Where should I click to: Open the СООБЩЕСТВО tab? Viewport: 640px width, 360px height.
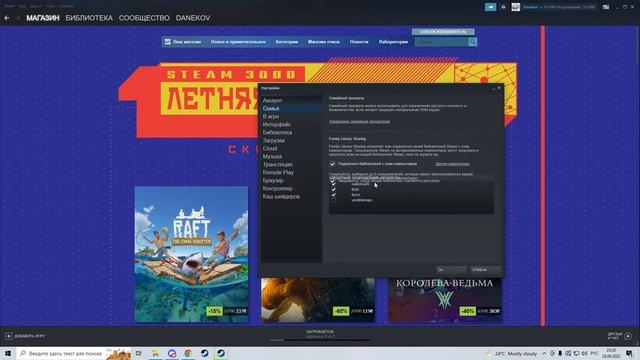click(144, 18)
